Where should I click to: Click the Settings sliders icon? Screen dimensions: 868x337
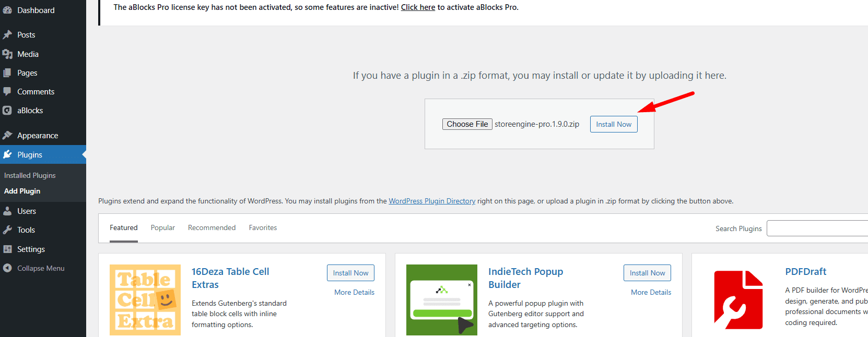click(x=7, y=249)
